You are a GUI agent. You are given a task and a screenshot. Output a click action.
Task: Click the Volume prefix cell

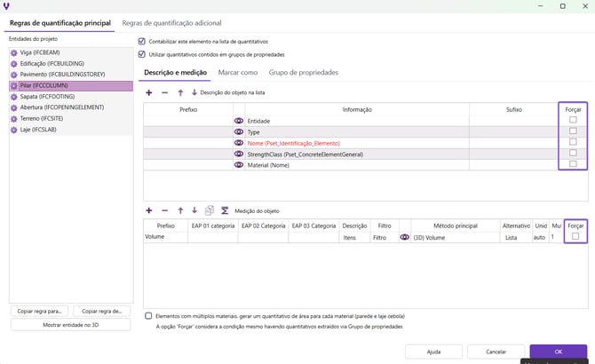165,236
